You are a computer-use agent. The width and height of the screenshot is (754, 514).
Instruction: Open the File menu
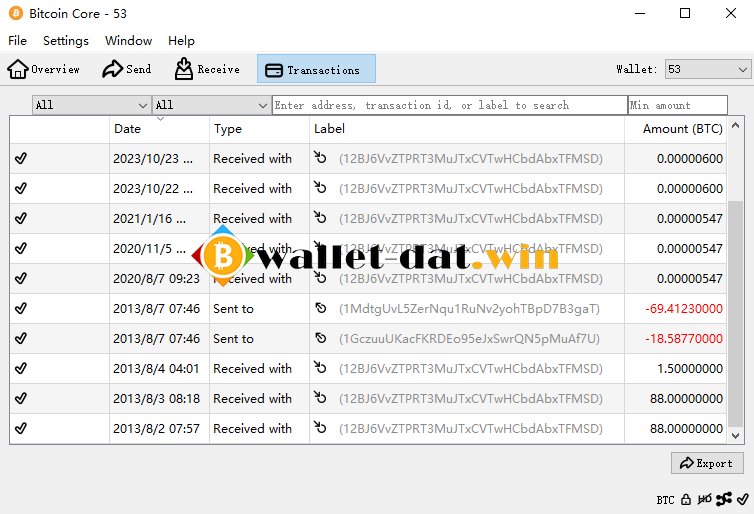pyautogui.click(x=17, y=41)
